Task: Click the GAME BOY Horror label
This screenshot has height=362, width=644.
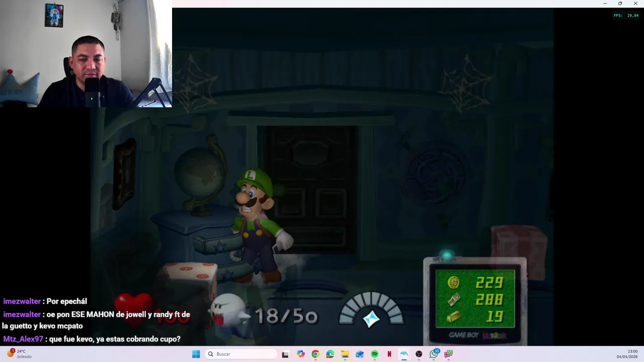Action: tap(477, 335)
